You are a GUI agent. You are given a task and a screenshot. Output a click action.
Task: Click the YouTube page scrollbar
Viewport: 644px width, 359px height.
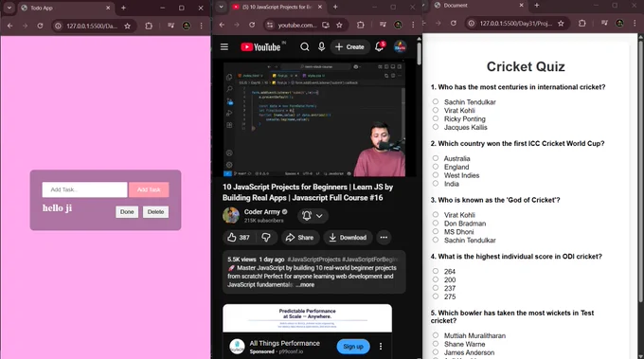pos(419,53)
